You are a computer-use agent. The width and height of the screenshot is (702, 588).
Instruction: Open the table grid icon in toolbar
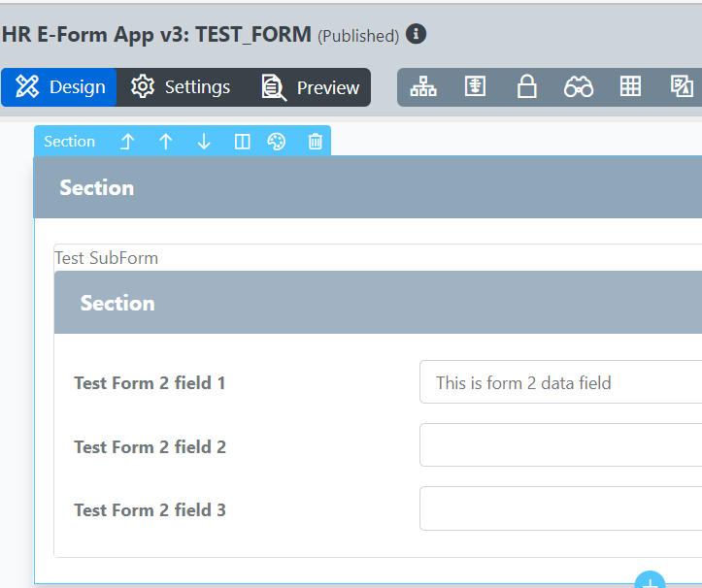click(630, 86)
